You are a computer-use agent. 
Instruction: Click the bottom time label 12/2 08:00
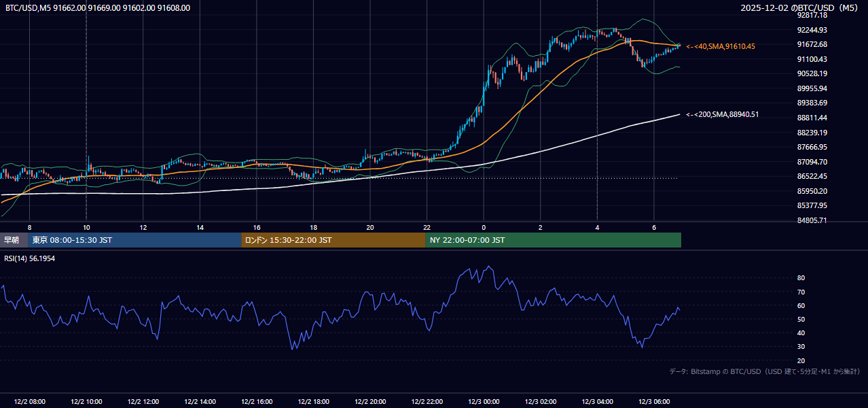(29, 402)
